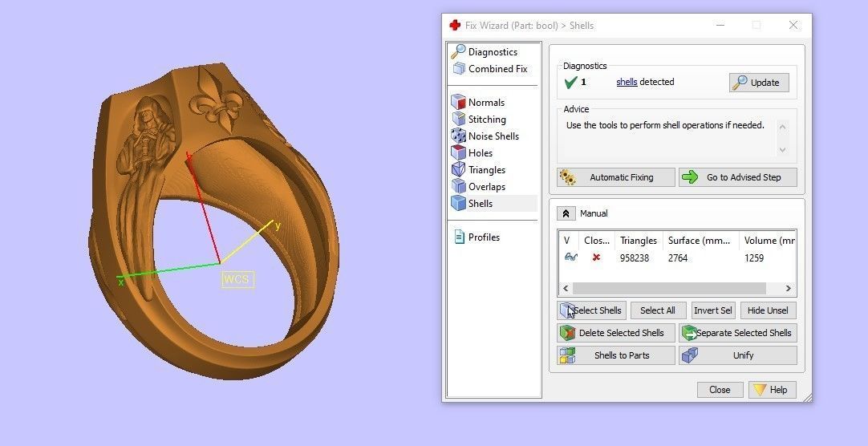Open the Holes fixing step
Screen dimensions: 868x446
tap(480, 152)
